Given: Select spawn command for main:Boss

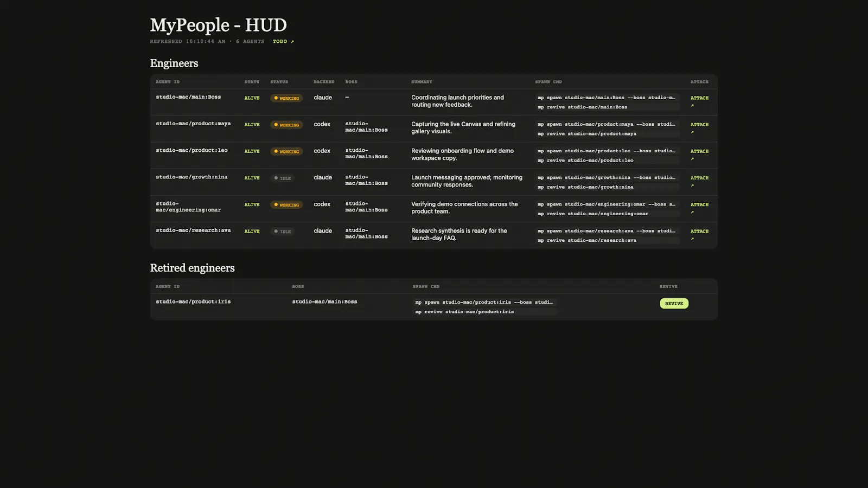Looking at the screenshot, I should point(607,98).
